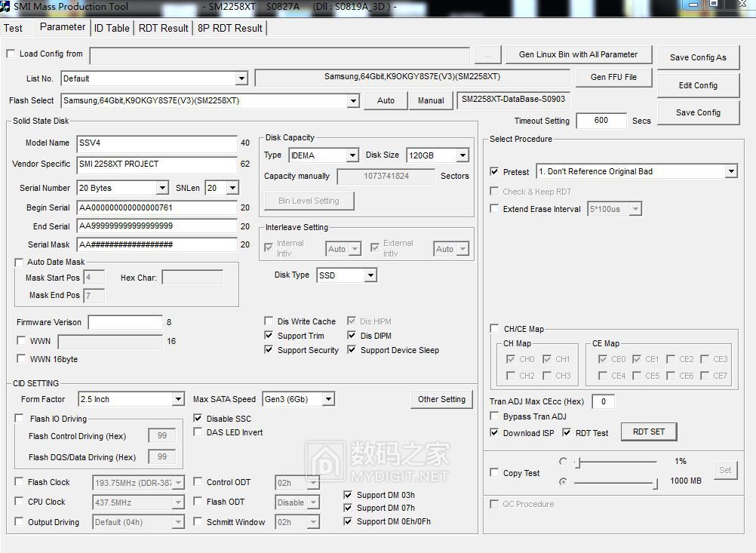
Task: Click the SMI Mass Production Tool title icon
Action: click(x=6, y=6)
